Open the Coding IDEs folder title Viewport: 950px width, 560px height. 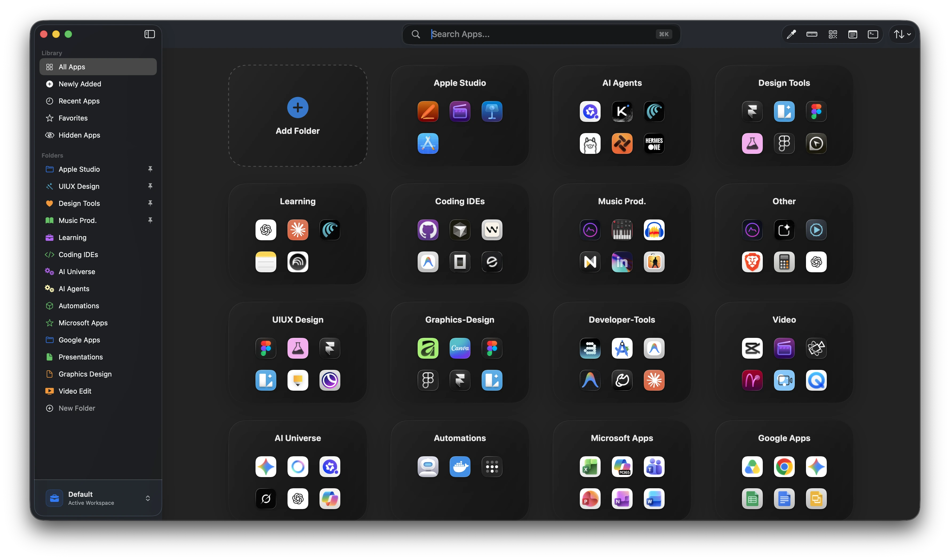coord(460,201)
